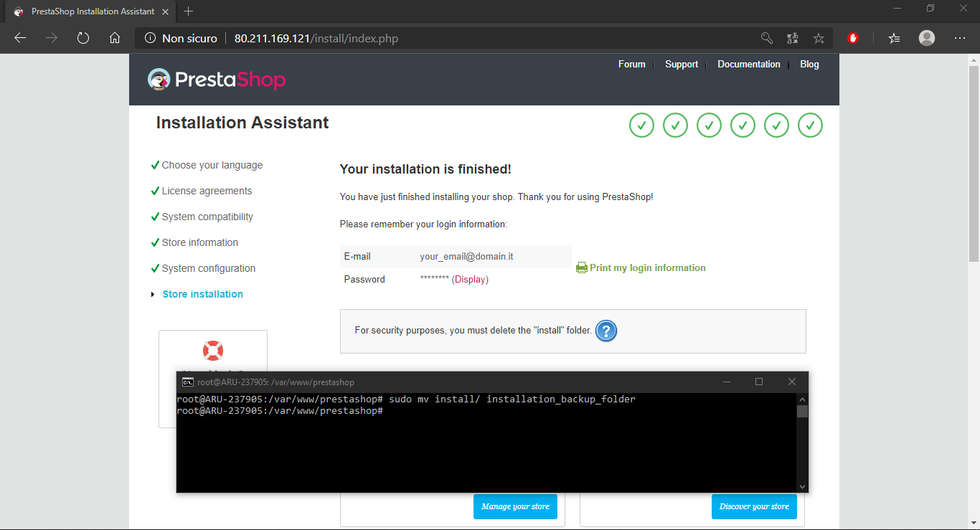Viewport: 980px width, 530px height.
Task: Open the Forum page from the header menu
Action: [x=631, y=64]
